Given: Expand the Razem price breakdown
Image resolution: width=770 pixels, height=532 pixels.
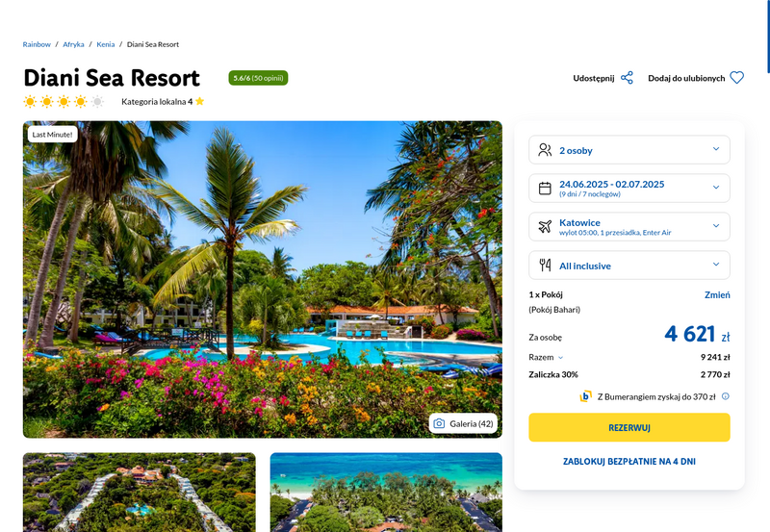Looking at the screenshot, I should pos(546,357).
